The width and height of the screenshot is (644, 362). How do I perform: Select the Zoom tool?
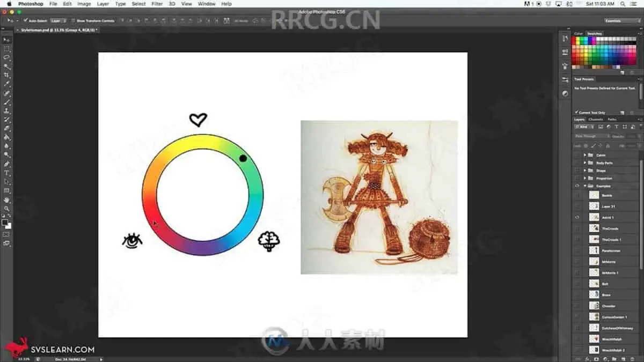7,209
